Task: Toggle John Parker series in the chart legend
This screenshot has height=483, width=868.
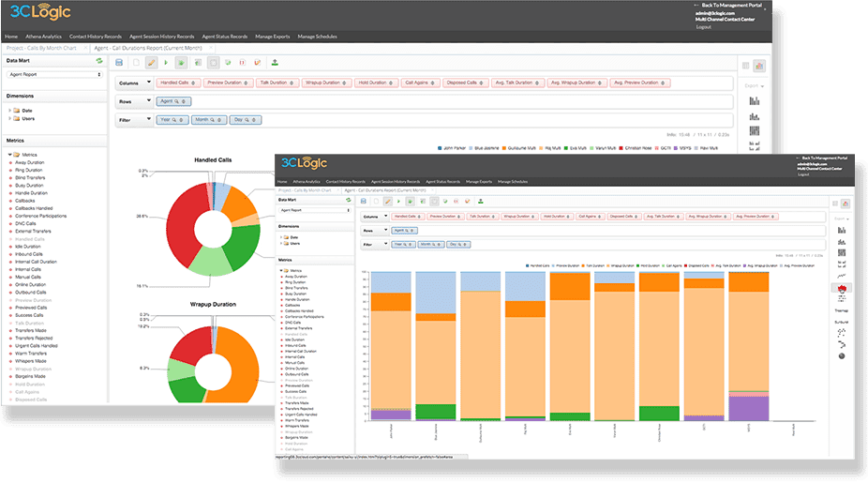Action: click(456, 147)
